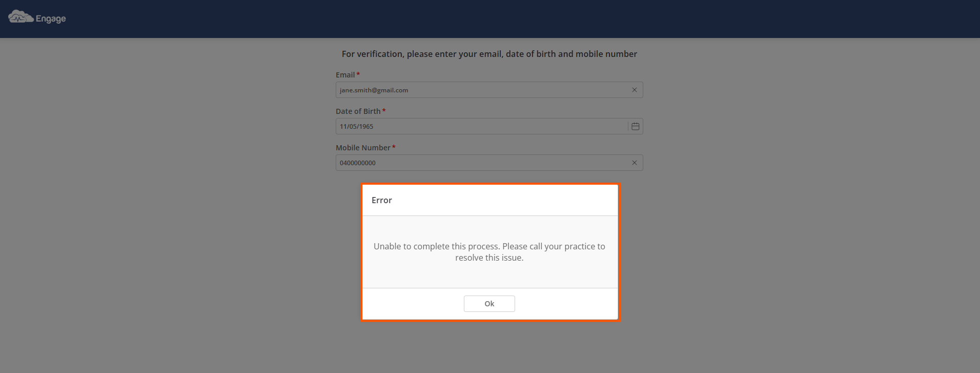This screenshot has width=980, height=373.
Task: Click Ok to dismiss the Error dialog
Action: click(x=489, y=304)
